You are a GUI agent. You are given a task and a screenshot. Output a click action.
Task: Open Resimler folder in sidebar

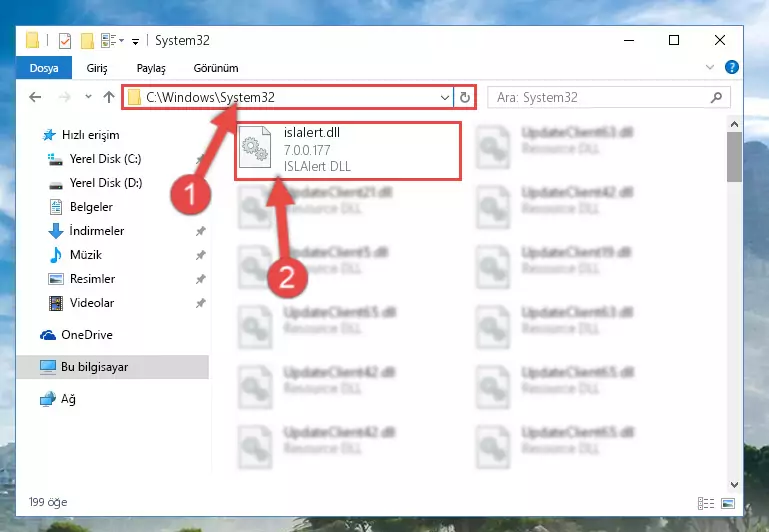point(92,279)
